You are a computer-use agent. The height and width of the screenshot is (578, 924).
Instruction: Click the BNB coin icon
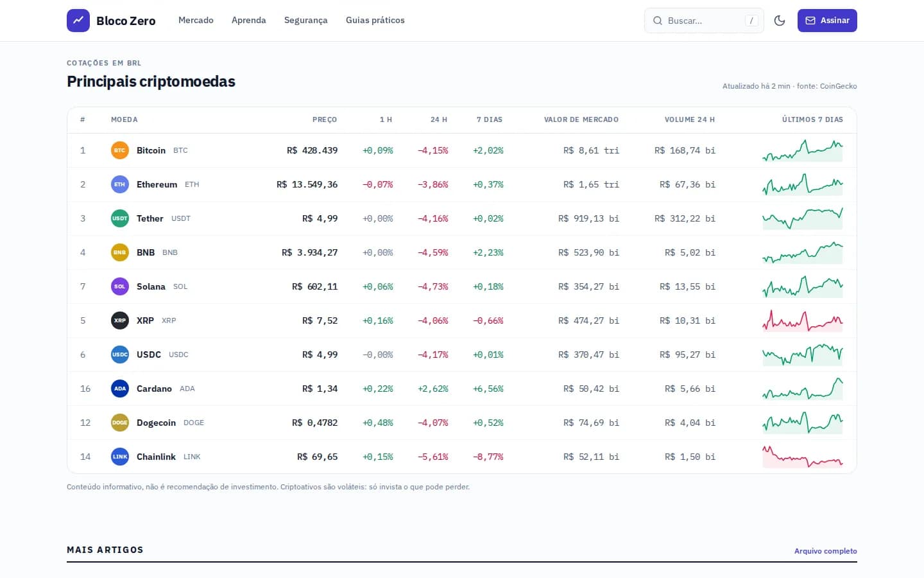pyautogui.click(x=120, y=252)
